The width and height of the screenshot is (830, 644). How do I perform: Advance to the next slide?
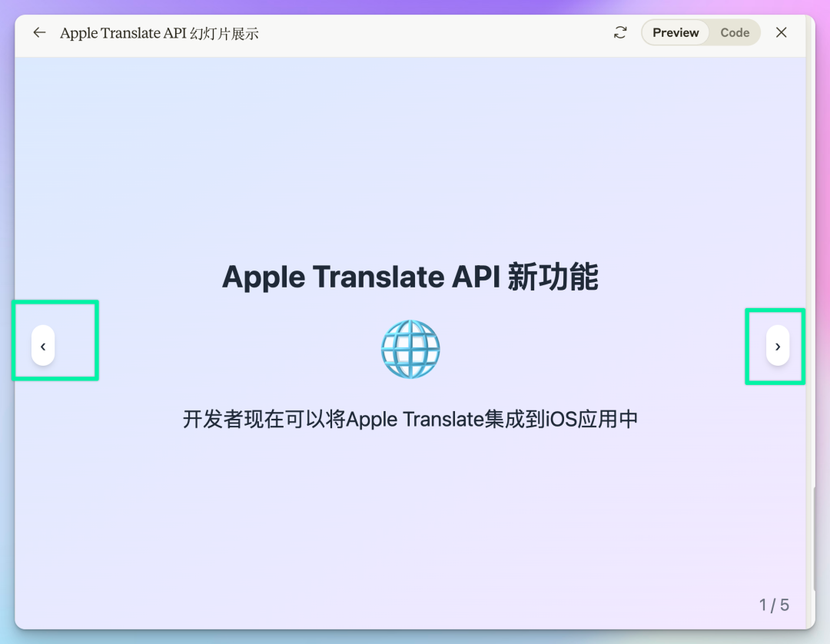(x=778, y=346)
